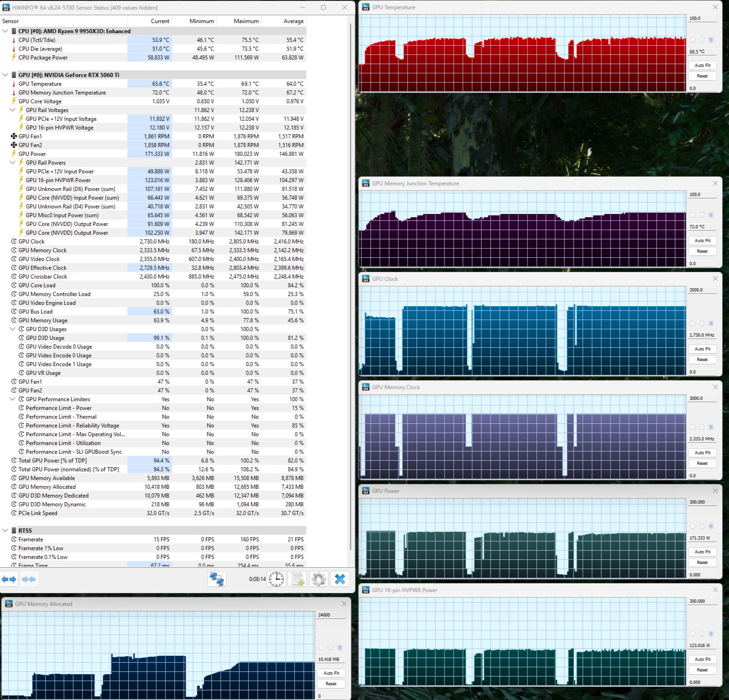Click the expand columns arrows icon
729x700 pixels.
[x=9, y=579]
